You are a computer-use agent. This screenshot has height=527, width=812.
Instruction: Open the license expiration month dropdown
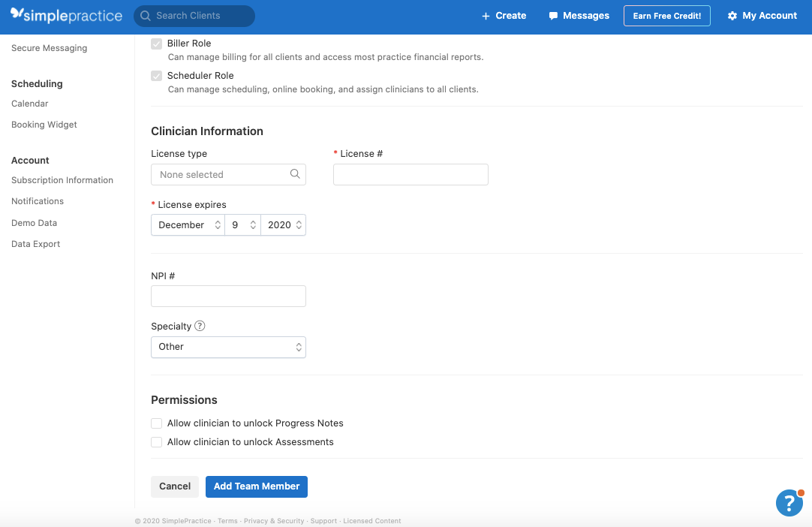point(187,224)
